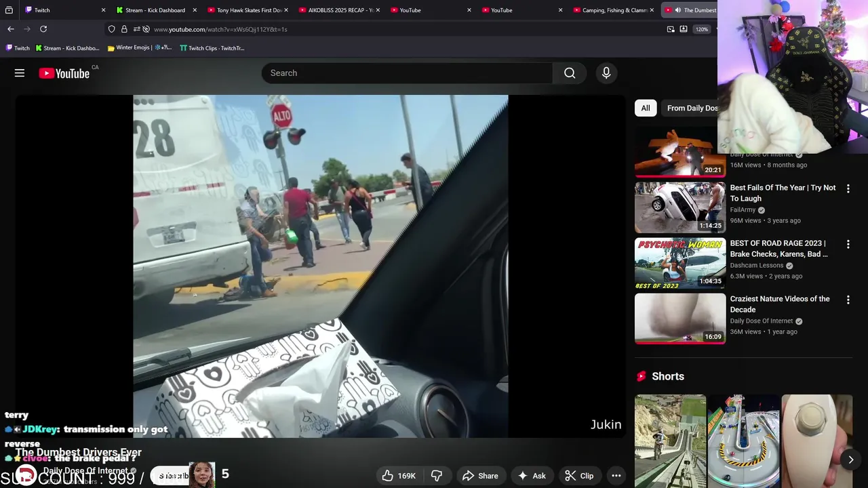Show next Shorts with the right chevron
The height and width of the screenshot is (488, 868).
(850, 460)
